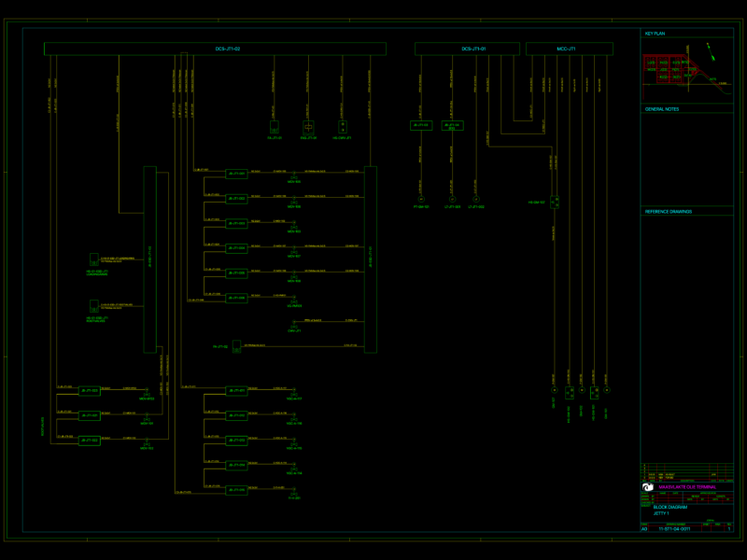Click the valve symbol on JB-JT1-005 line
Image resolution: width=747 pixels, height=560 pixels.
pyautogui.click(x=294, y=276)
